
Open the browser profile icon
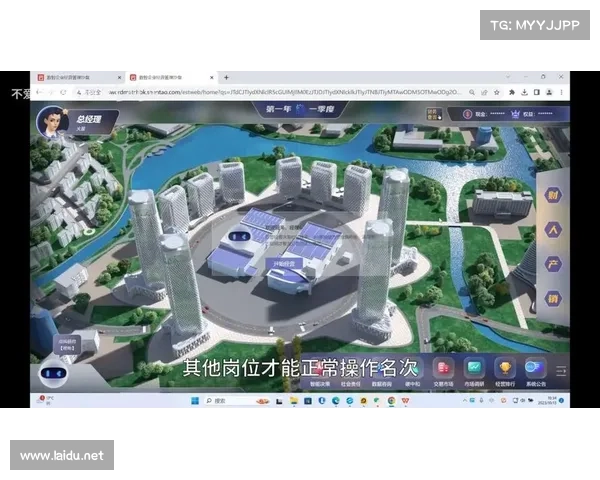click(x=549, y=92)
